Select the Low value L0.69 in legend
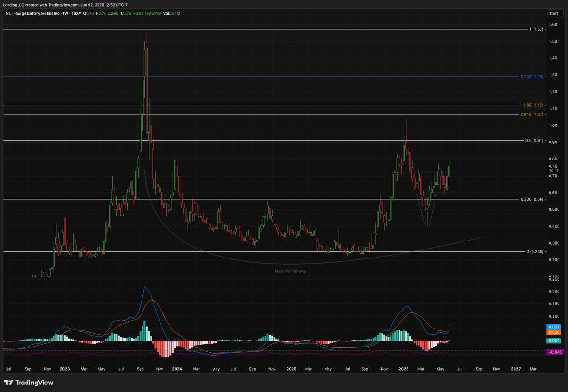568x392 pixels. [113, 13]
